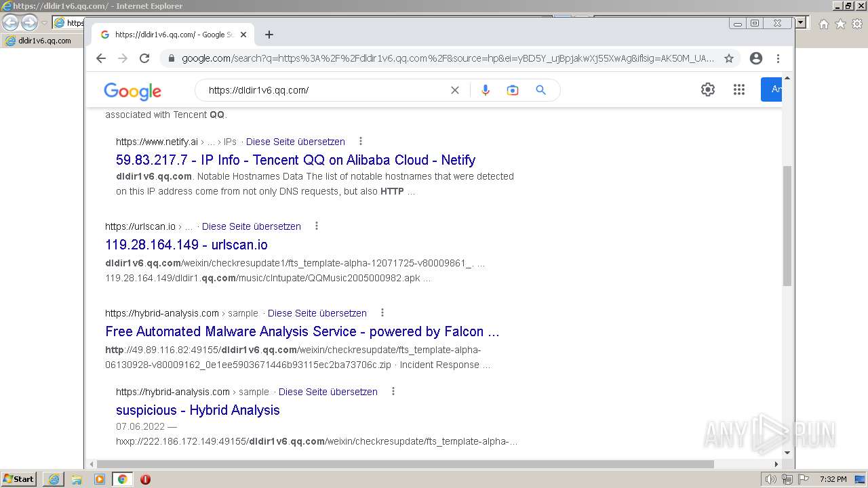
Task: Start voice search microphone
Action: tap(486, 90)
